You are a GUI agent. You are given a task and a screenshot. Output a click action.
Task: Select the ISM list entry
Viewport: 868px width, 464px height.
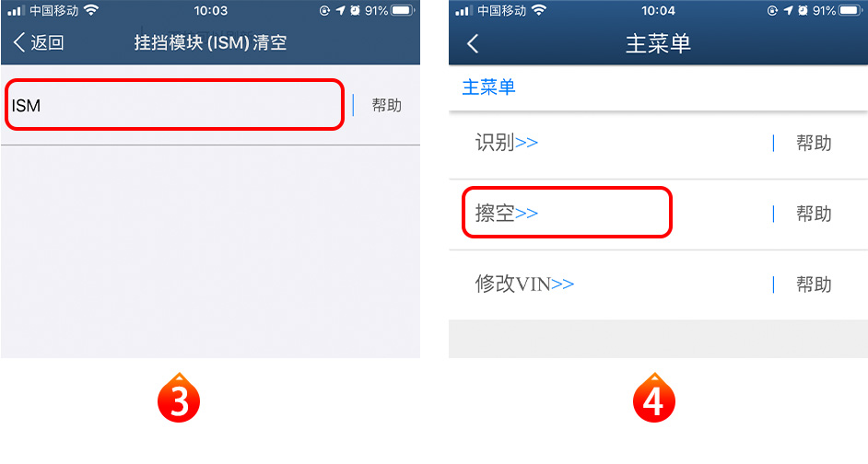click(175, 105)
